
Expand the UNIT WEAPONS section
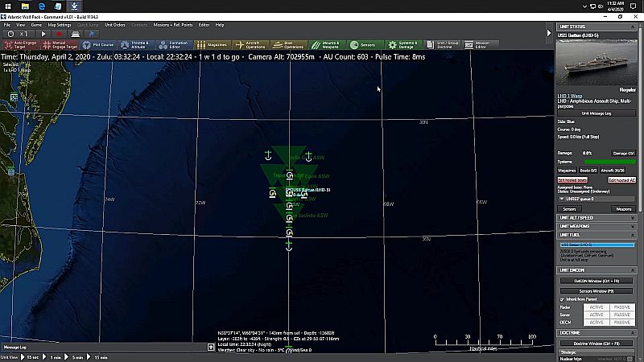597,226
